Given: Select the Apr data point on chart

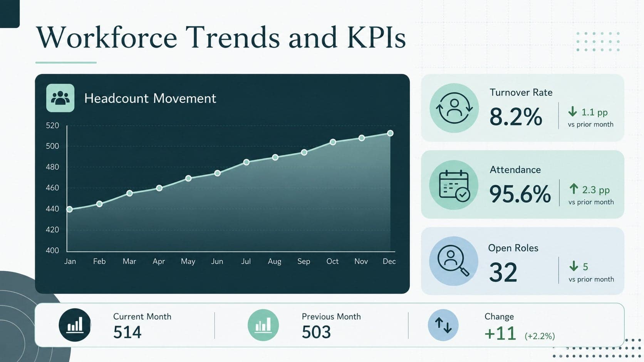Looking at the screenshot, I should click(x=159, y=188).
